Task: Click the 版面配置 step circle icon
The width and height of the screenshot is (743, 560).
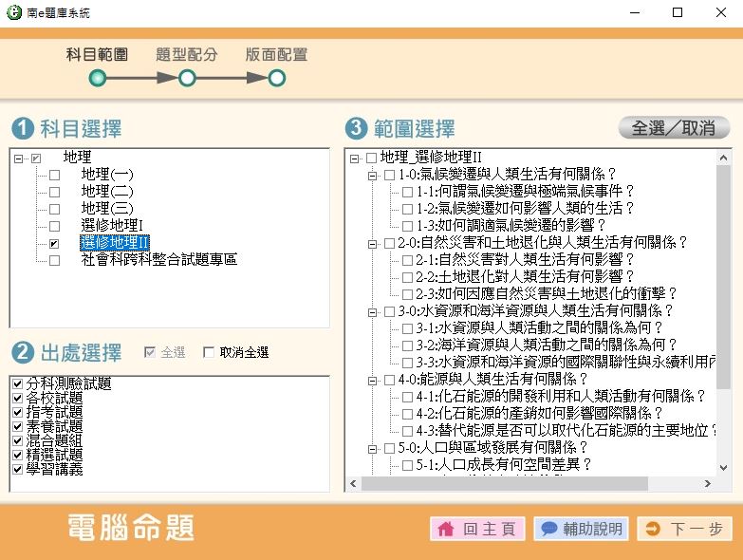Action: click(276, 78)
